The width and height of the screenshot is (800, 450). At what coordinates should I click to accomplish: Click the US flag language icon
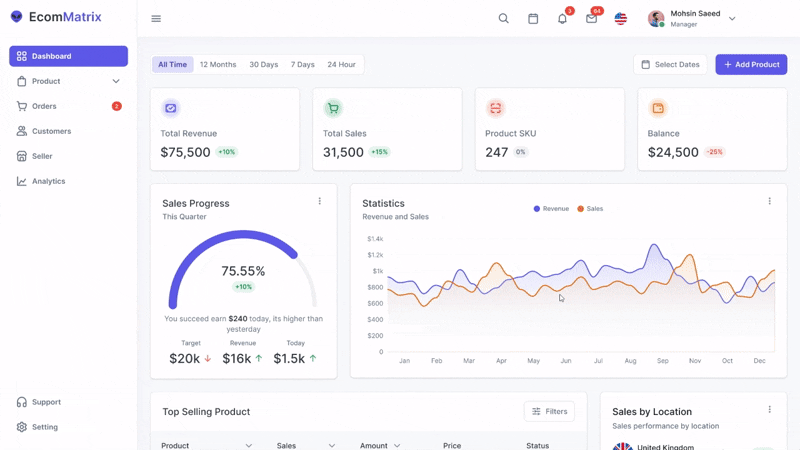[621, 19]
